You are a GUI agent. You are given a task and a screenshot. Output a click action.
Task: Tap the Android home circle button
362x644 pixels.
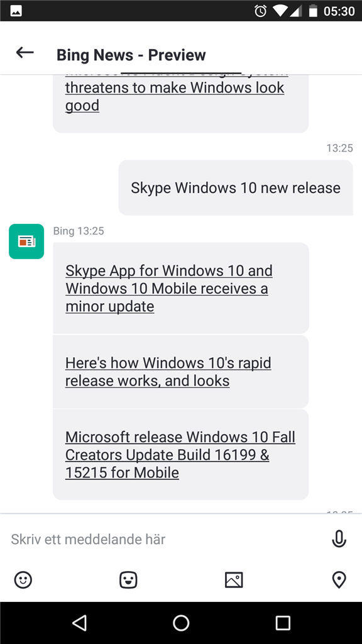[x=181, y=623]
